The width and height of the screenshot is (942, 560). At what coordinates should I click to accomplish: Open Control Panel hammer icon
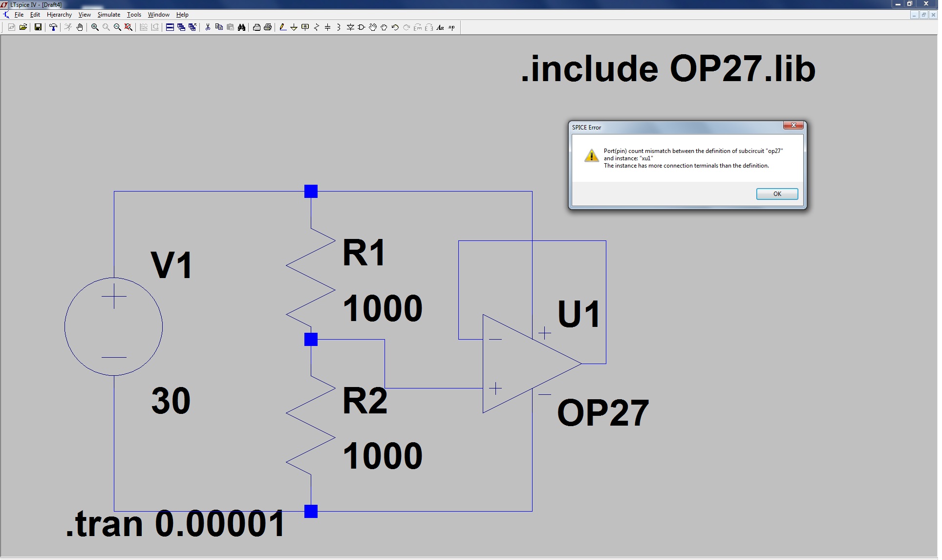tap(53, 27)
